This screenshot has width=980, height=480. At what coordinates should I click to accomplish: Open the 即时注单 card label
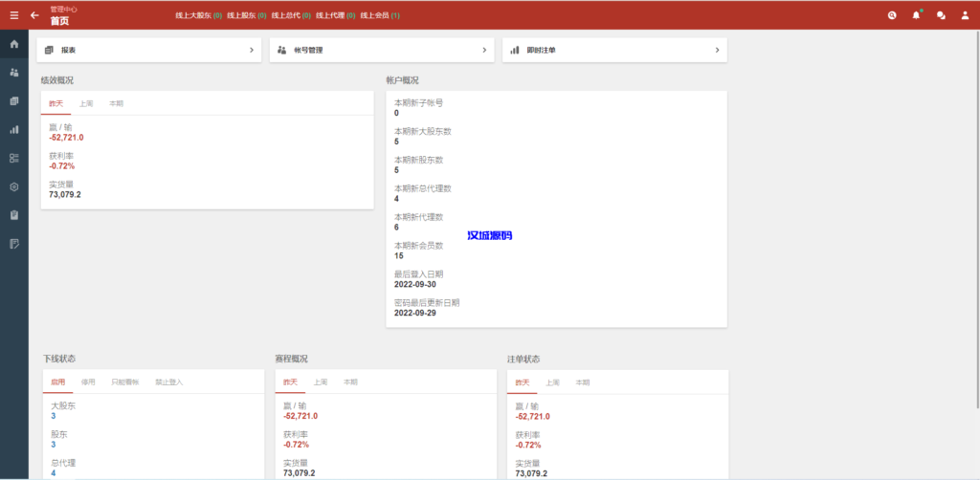(x=542, y=50)
